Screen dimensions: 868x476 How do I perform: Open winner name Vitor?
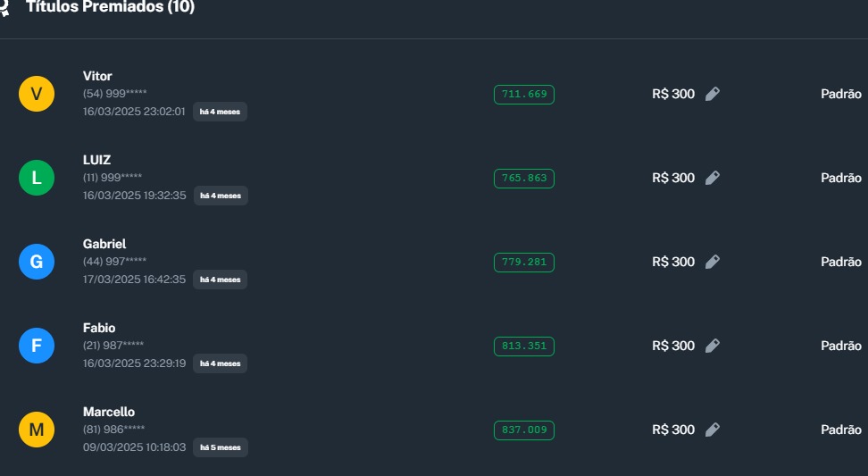pyautogui.click(x=97, y=76)
